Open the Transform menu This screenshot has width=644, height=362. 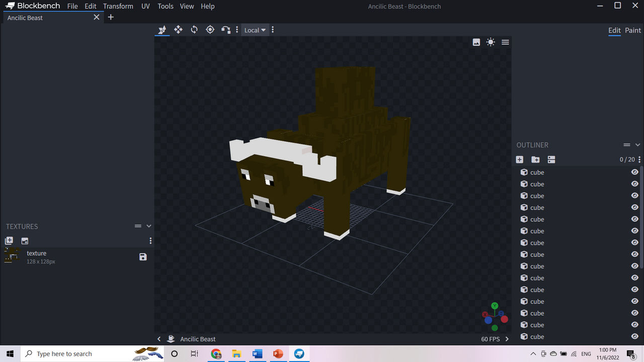(x=118, y=6)
